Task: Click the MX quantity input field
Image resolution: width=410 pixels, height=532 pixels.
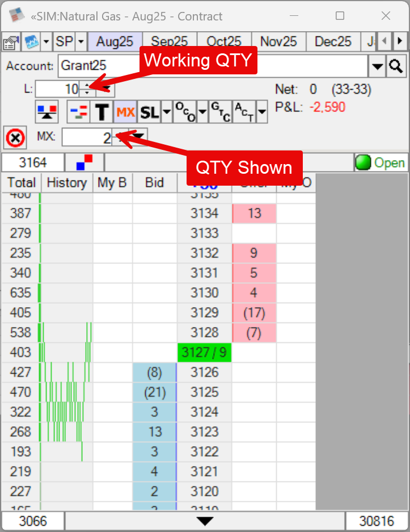Action: click(x=87, y=137)
